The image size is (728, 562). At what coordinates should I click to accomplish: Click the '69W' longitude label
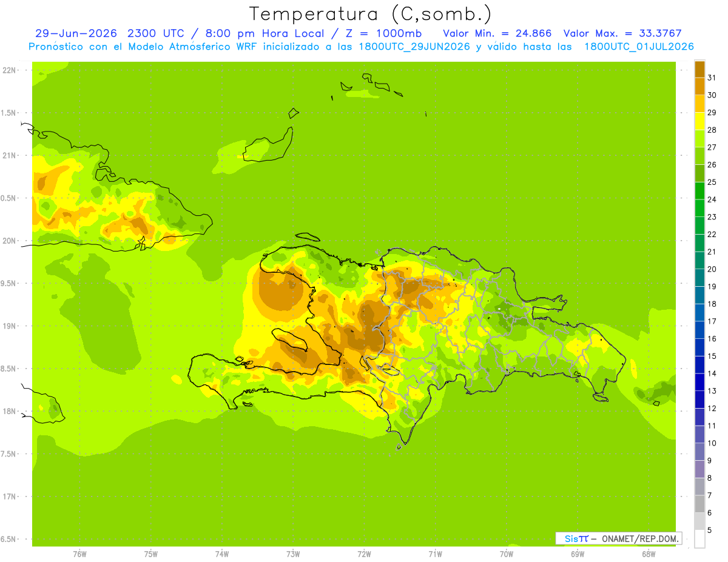[x=577, y=554]
